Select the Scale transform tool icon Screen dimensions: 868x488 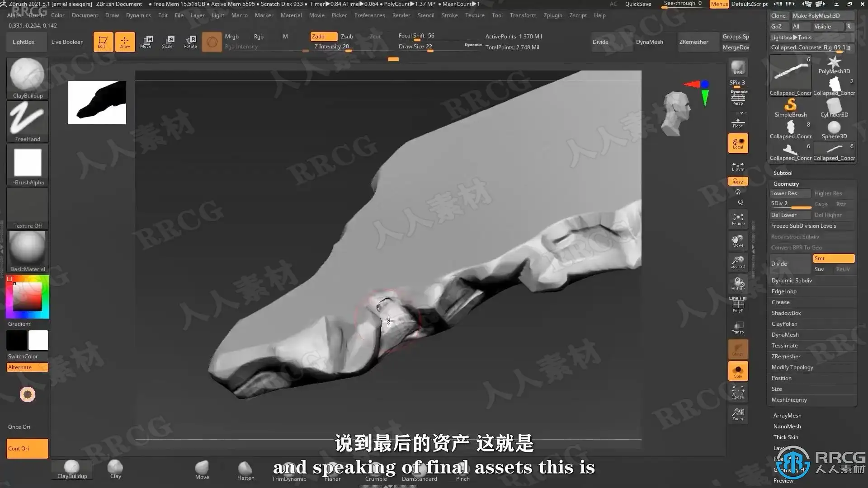click(x=167, y=42)
